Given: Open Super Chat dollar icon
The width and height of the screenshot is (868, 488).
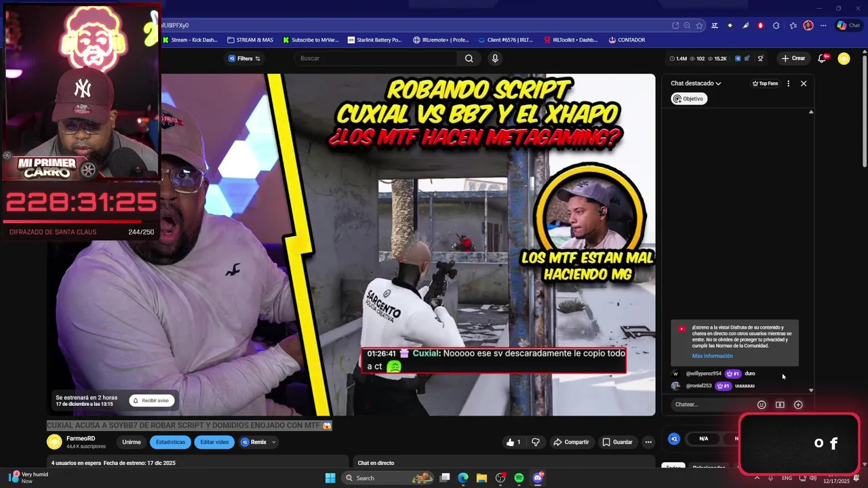Looking at the screenshot, I should 780,405.
